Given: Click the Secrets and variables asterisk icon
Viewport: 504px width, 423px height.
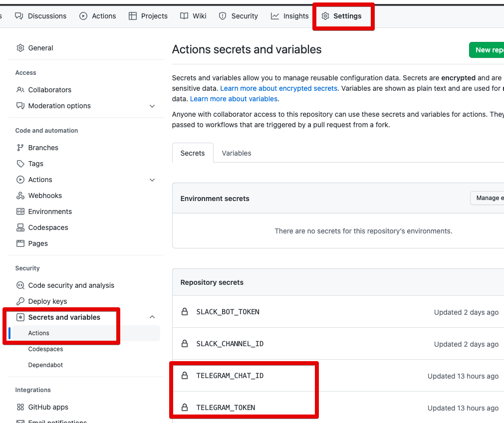Looking at the screenshot, I should 20,317.
